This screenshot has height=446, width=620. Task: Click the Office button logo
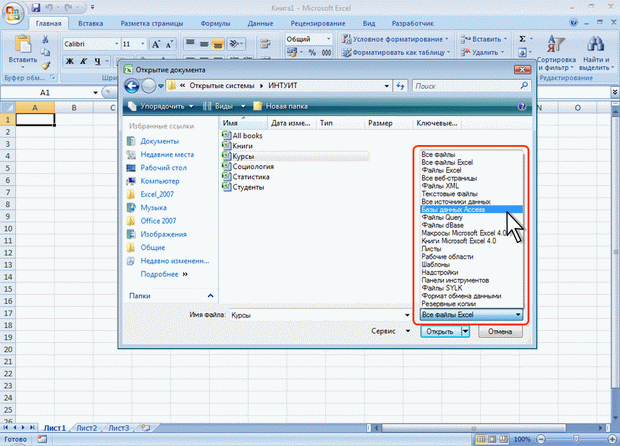click(x=13, y=14)
